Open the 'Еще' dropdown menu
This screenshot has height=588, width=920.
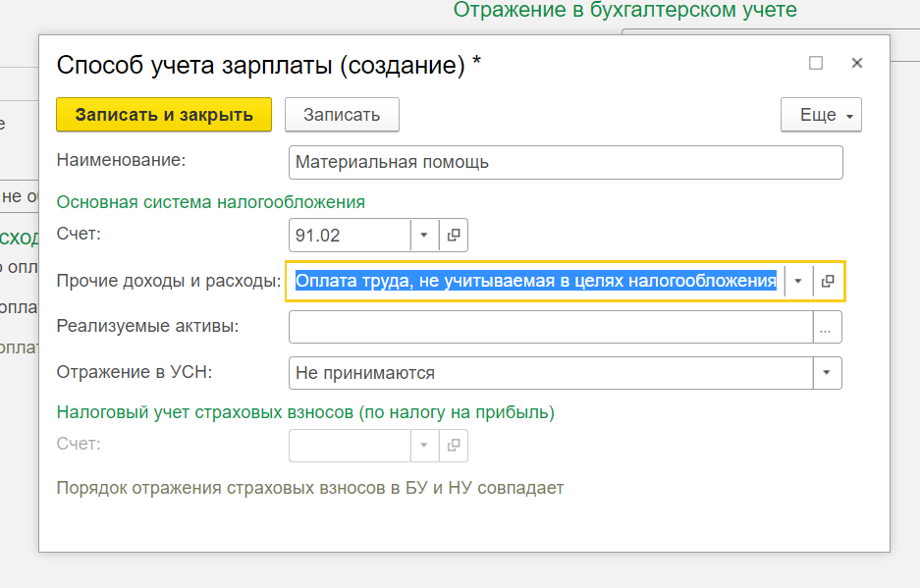coord(821,115)
